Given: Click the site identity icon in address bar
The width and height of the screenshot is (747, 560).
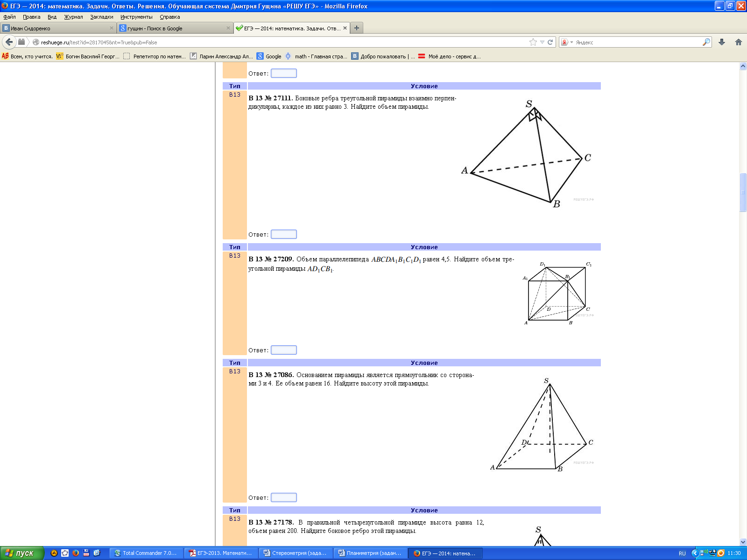Looking at the screenshot, I should 35,42.
